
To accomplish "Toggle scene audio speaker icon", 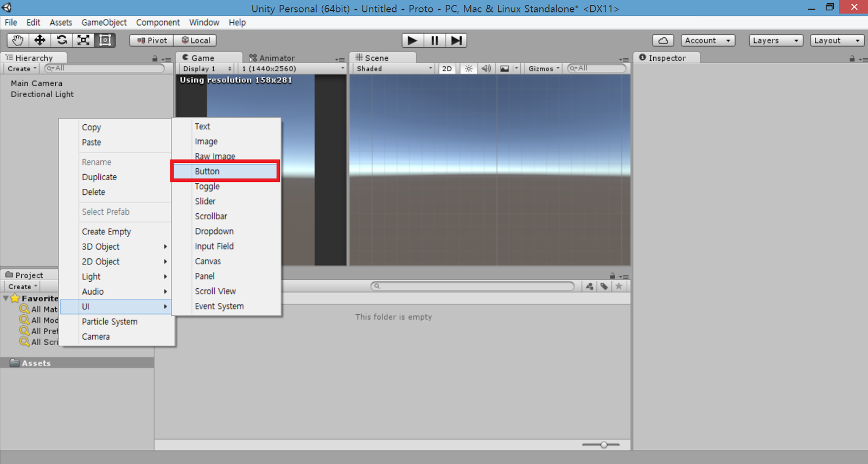I will coord(486,68).
